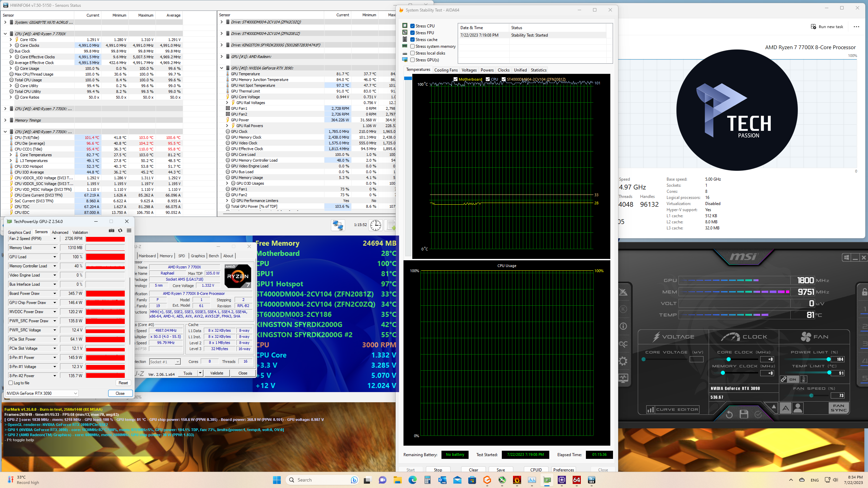Open Afterburner hardware monitor icon
868x488 pixels.
pyautogui.click(x=623, y=378)
